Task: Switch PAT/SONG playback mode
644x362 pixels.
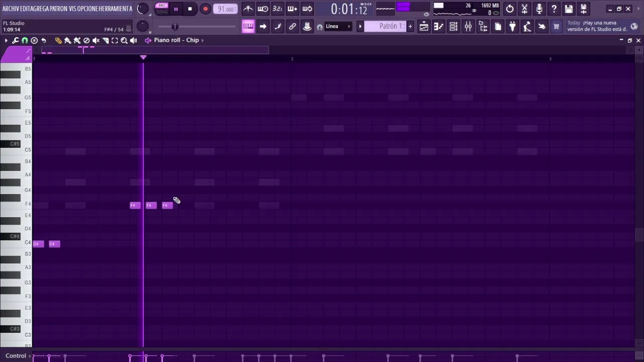Action: coord(162,9)
